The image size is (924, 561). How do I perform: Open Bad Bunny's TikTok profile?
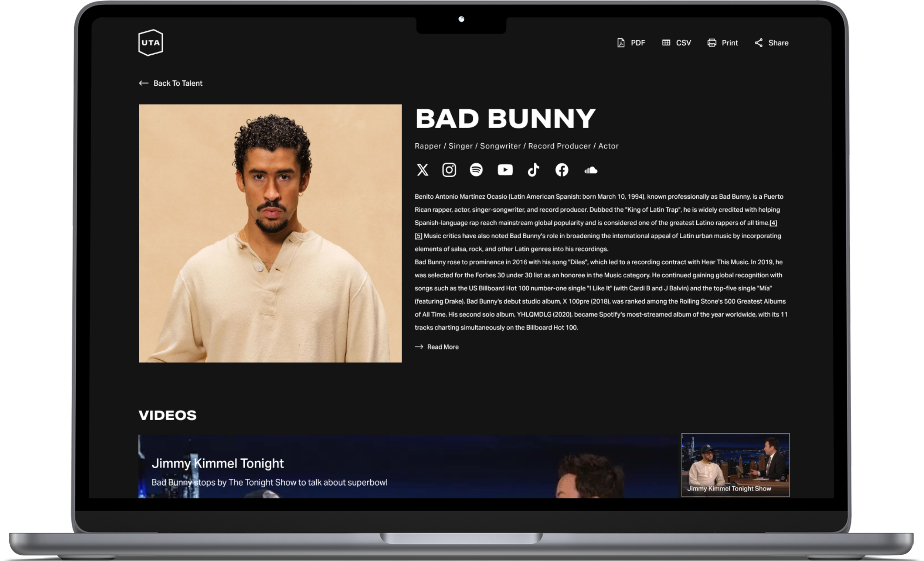tap(534, 170)
